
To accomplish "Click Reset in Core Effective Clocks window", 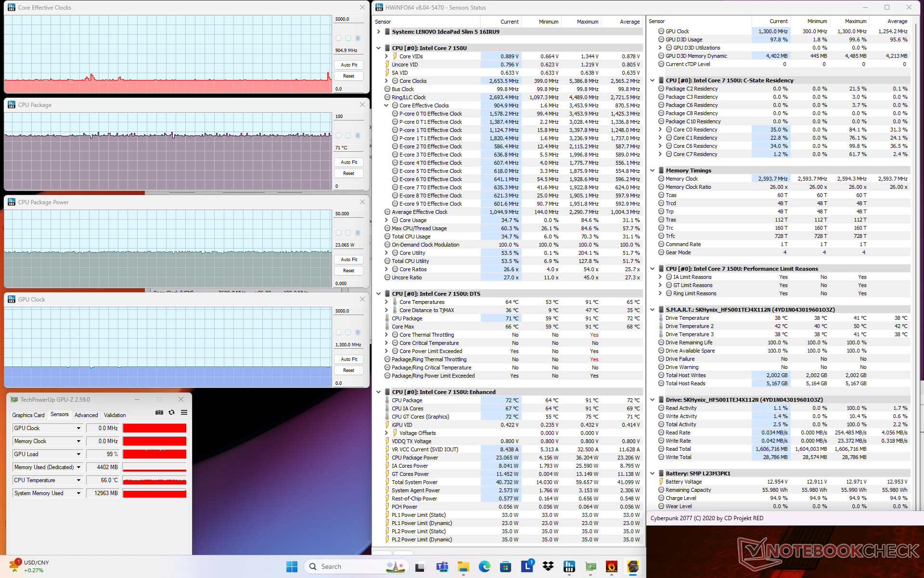I will 349,76.
